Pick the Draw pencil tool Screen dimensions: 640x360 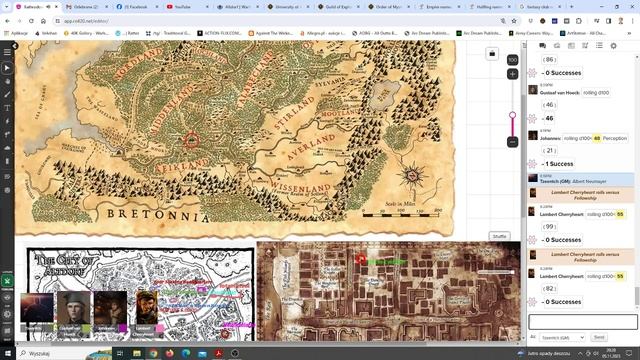pyautogui.click(x=7, y=95)
